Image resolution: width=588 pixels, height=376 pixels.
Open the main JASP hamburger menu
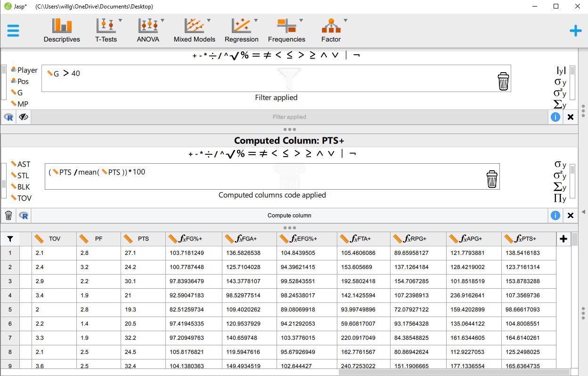point(13,30)
